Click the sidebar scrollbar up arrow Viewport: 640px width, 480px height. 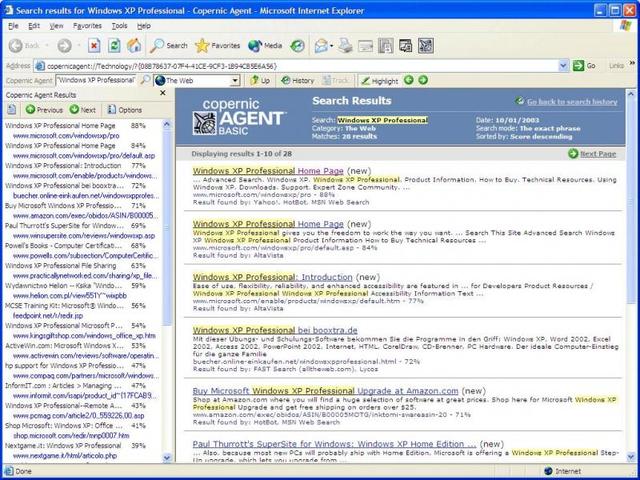click(167, 124)
